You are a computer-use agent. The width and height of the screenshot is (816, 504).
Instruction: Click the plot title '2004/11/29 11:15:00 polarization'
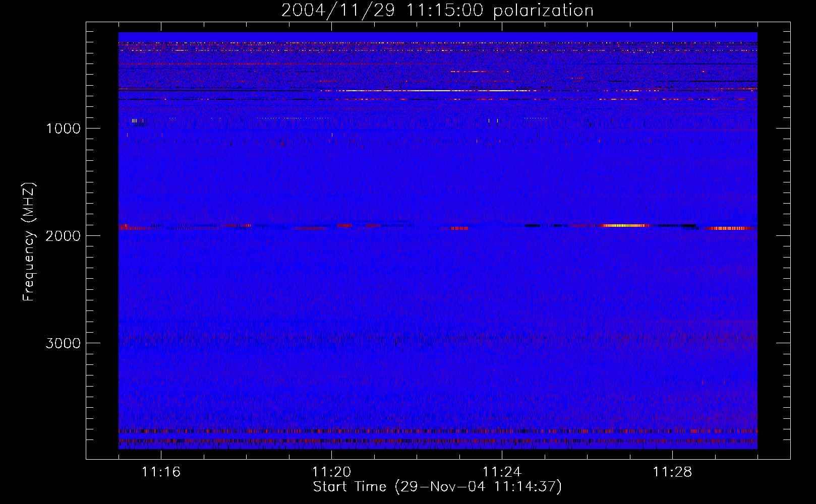click(437, 11)
